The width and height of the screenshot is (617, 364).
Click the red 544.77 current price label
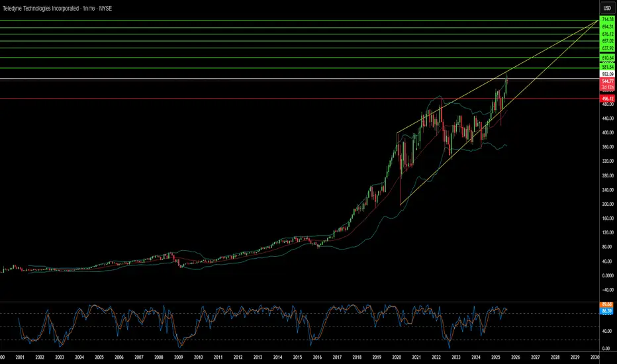tap(608, 81)
